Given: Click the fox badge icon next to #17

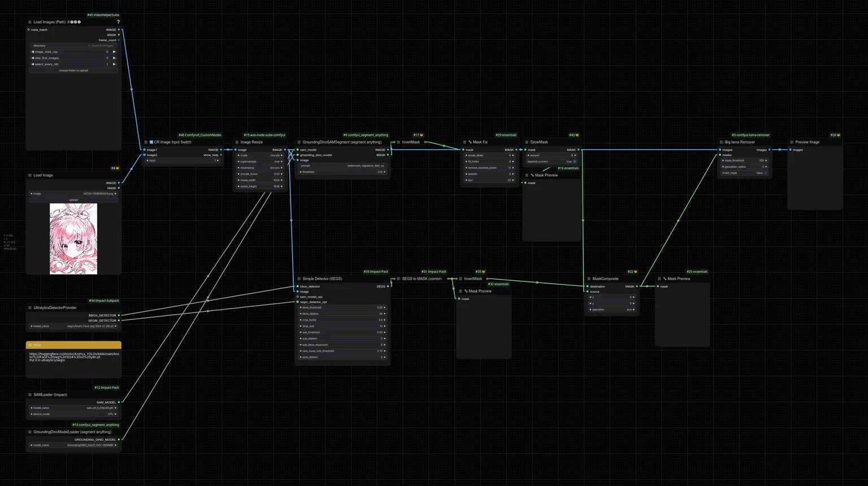Looking at the screenshot, I should [x=422, y=135].
